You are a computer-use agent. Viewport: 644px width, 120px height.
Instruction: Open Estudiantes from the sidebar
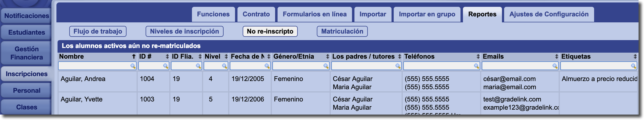pyautogui.click(x=26, y=32)
